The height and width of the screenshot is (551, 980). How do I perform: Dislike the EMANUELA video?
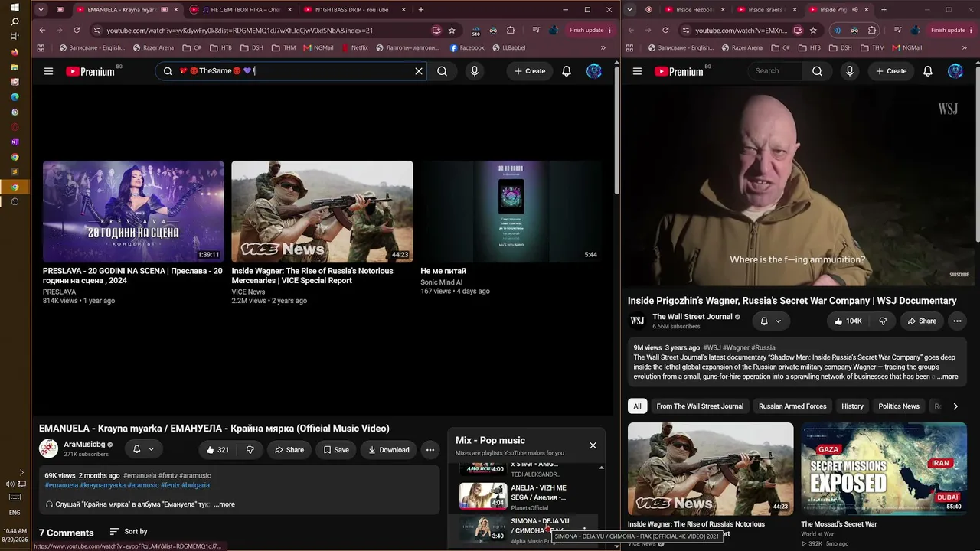[x=250, y=450]
